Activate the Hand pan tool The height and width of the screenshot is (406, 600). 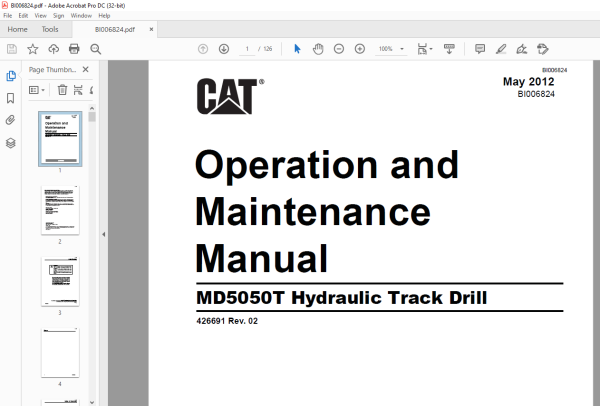click(318, 49)
